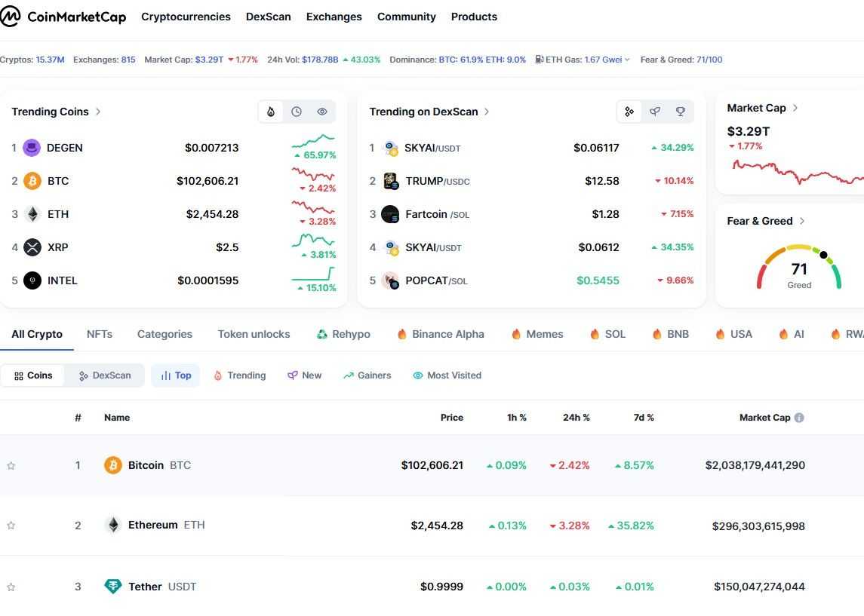Viewport: 864px width, 616px height.
Task: Click the clock icon in Trending Coins panel
Action: [x=297, y=111]
